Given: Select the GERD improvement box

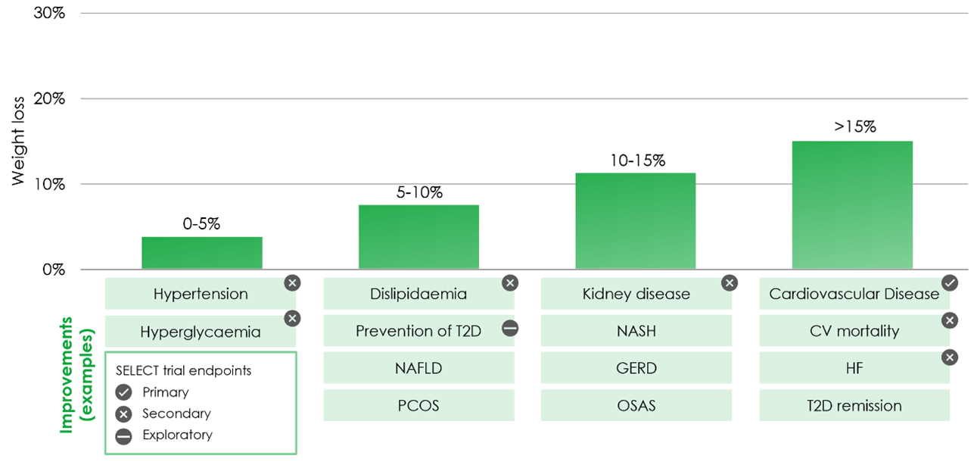Looking at the screenshot, I should (x=636, y=369).
